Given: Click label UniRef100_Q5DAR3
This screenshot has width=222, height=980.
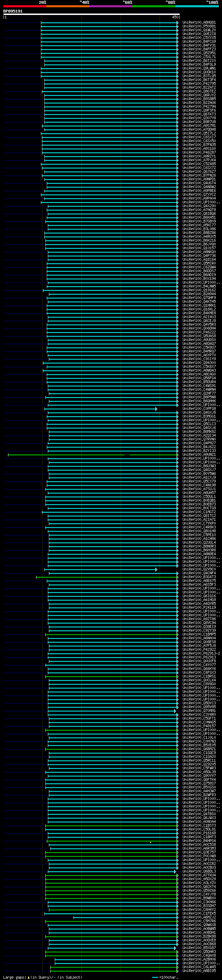Looking at the screenshot, I should (199, 952).
